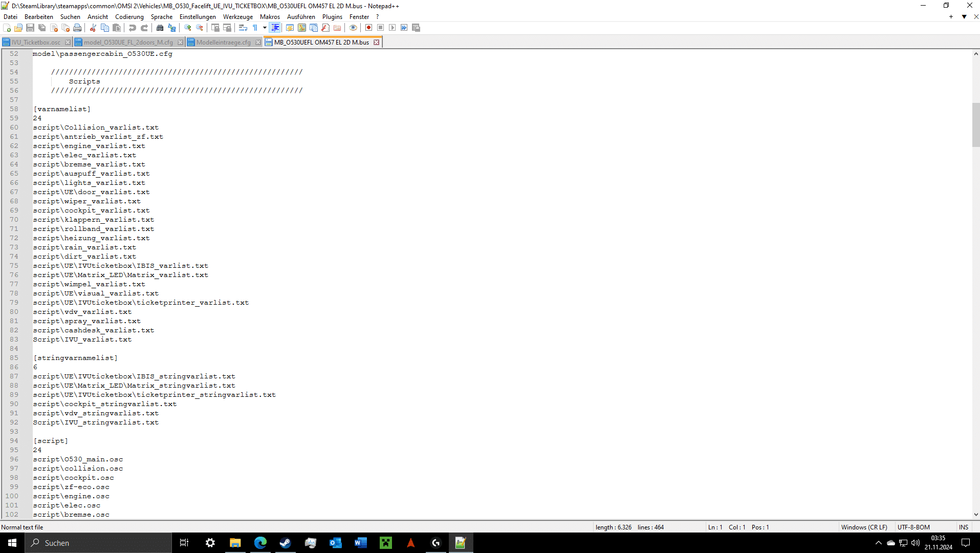Open Find with the binoculars icon
The height and width of the screenshot is (553, 980).
click(x=160, y=28)
